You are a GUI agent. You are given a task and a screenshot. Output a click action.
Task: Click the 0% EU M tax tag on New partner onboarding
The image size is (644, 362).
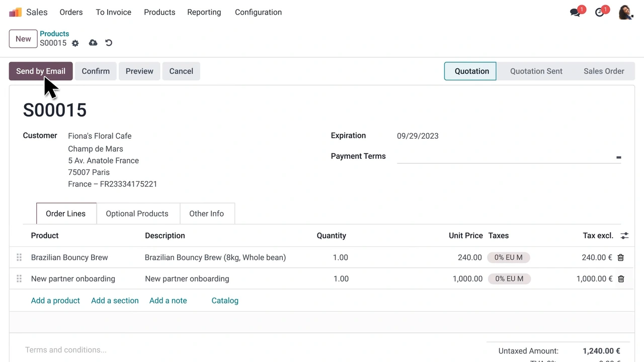tap(509, 279)
